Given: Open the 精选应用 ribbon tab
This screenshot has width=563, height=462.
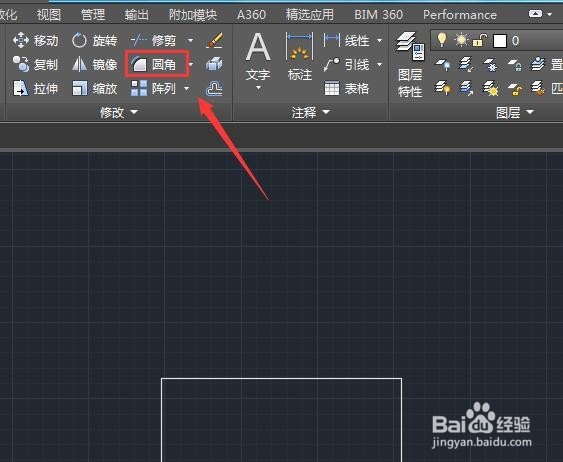Looking at the screenshot, I should [x=310, y=15].
